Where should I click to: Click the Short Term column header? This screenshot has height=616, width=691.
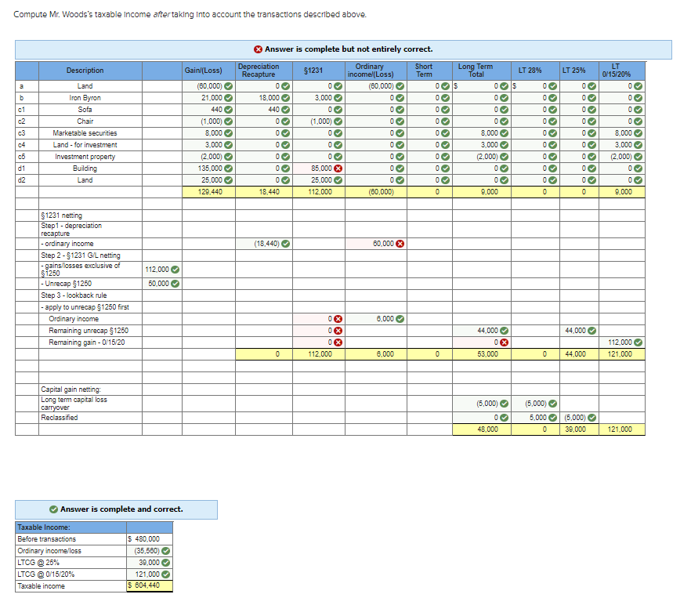pyautogui.click(x=429, y=71)
